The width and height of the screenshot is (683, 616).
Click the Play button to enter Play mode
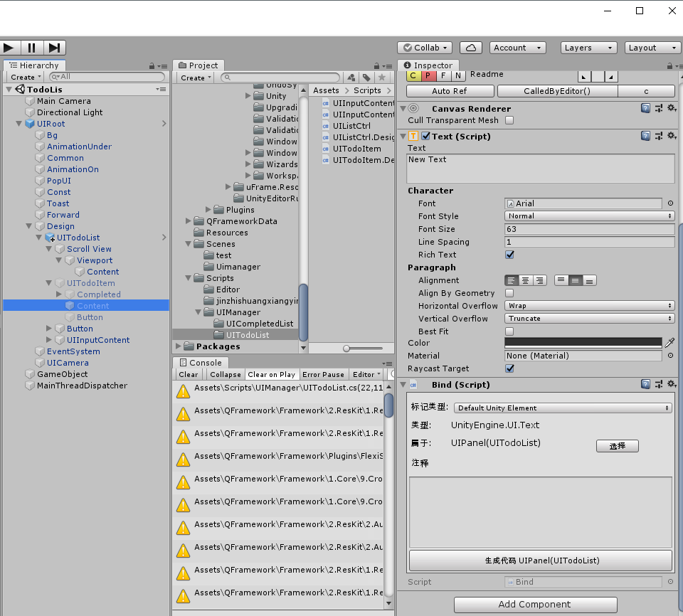(x=9, y=48)
